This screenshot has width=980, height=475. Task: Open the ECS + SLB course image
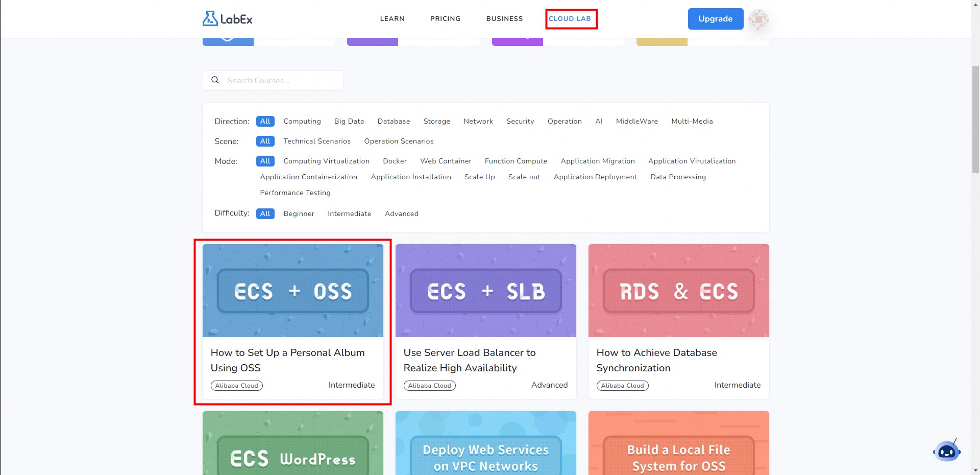coord(485,290)
